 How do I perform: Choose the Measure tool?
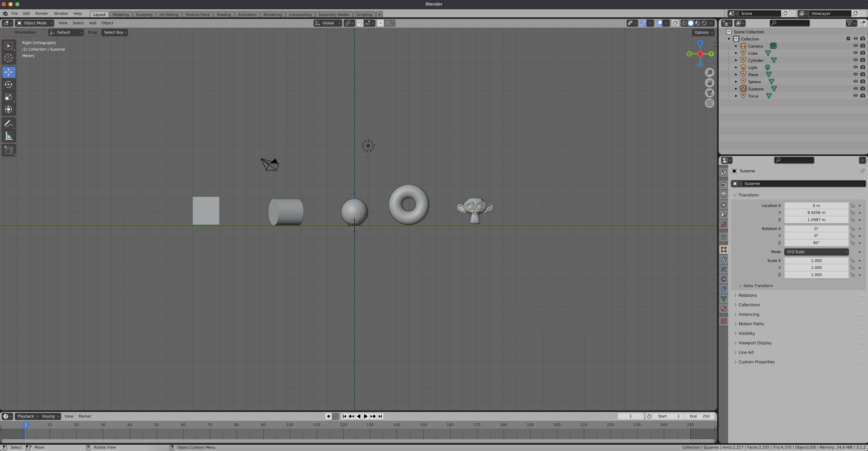click(8, 136)
